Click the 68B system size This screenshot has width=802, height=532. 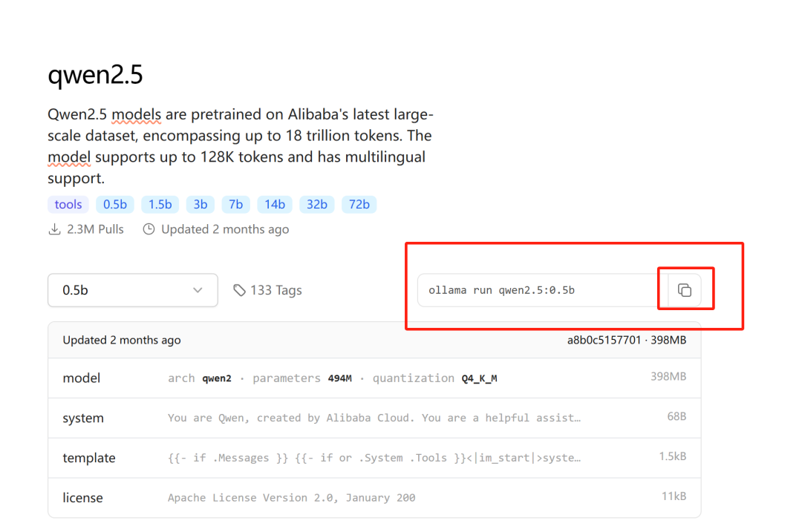pos(677,416)
